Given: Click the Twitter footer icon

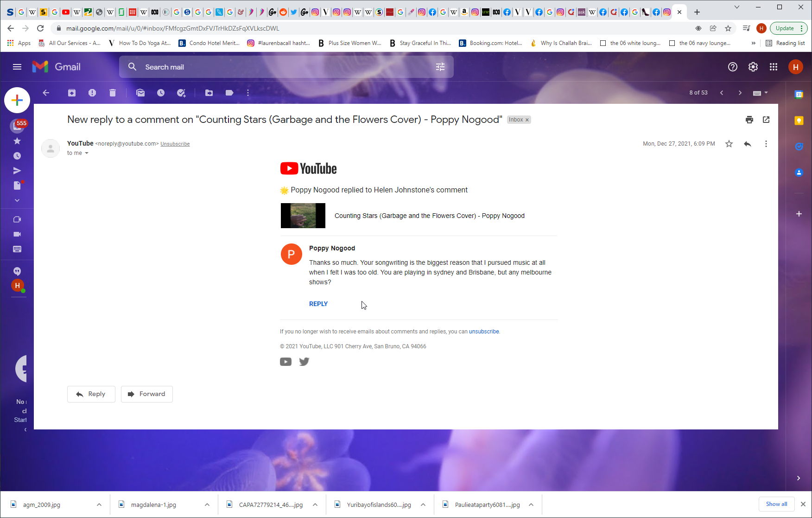Looking at the screenshot, I should click(x=304, y=362).
